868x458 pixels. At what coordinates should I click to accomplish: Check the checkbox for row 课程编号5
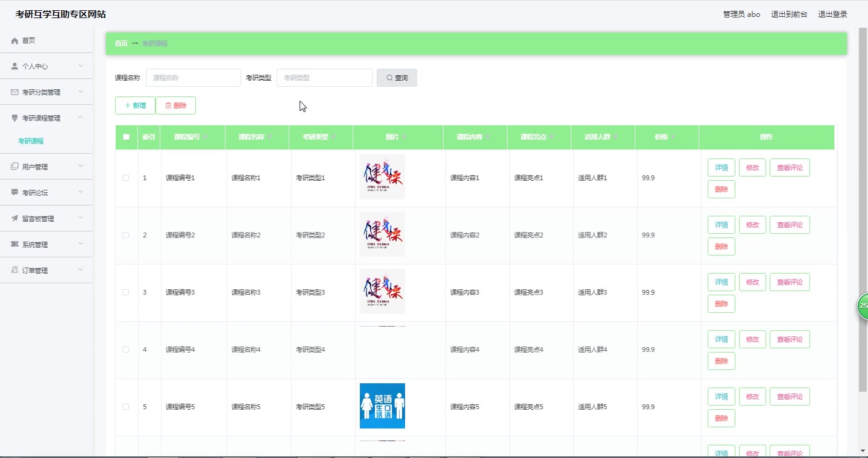pos(125,407)
